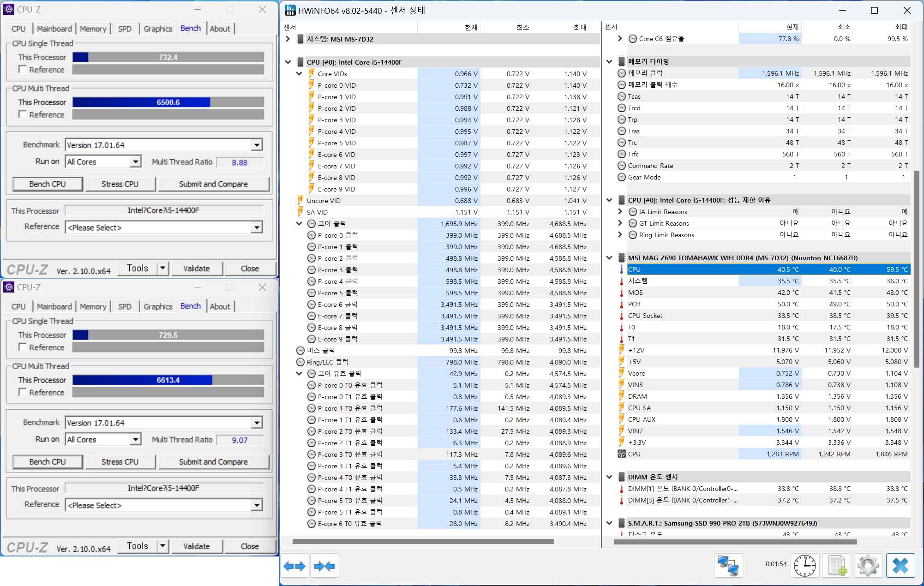924x586 pixels.
Task: Open Benchmark version dropdown in top CPU-Z
Action: 257,145
